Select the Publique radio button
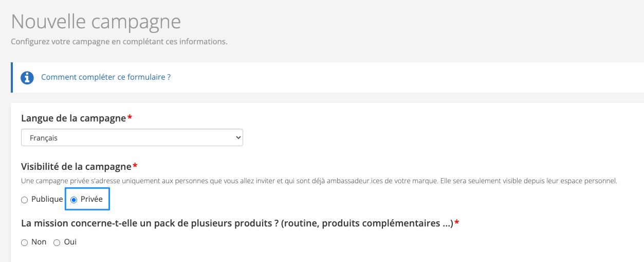 pyautogui.click(x=24, y=200)
